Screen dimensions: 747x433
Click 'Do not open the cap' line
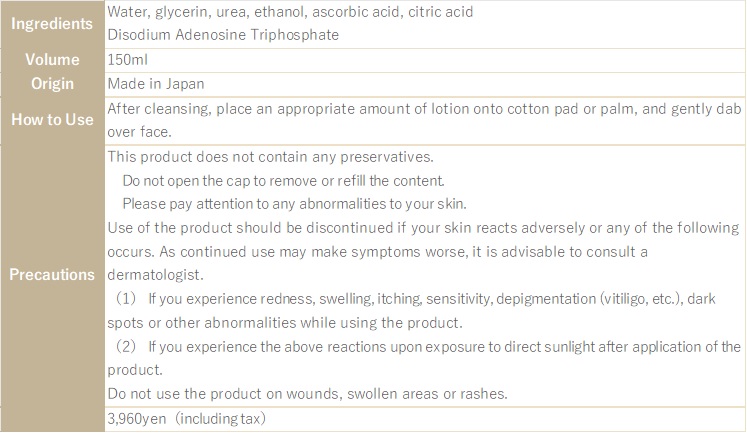(x=283, y=181)
